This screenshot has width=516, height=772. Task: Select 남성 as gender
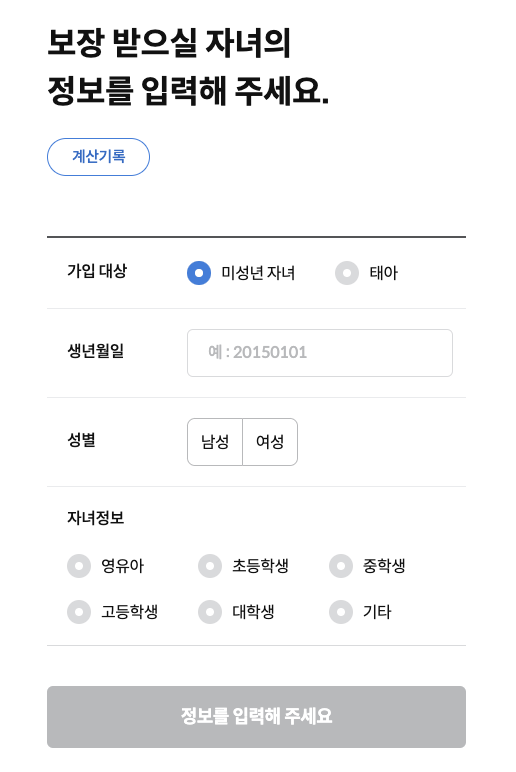coord(215,442)
